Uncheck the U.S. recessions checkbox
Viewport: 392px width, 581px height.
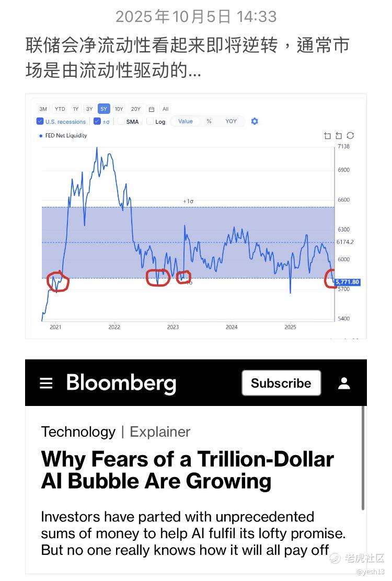click(x=40, y=121)
